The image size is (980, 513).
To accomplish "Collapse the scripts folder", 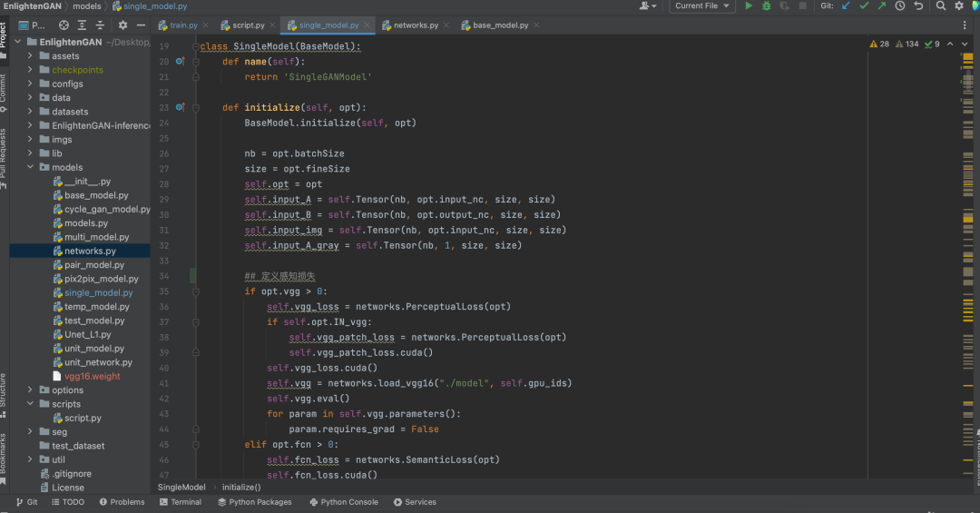I will click(x=30, y=403).
